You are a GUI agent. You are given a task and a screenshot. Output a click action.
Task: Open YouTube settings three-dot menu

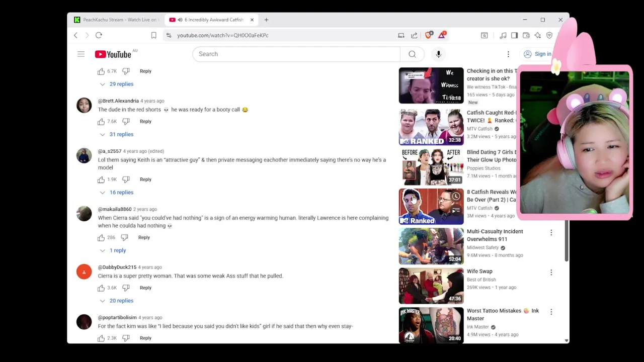click(508, 54)
